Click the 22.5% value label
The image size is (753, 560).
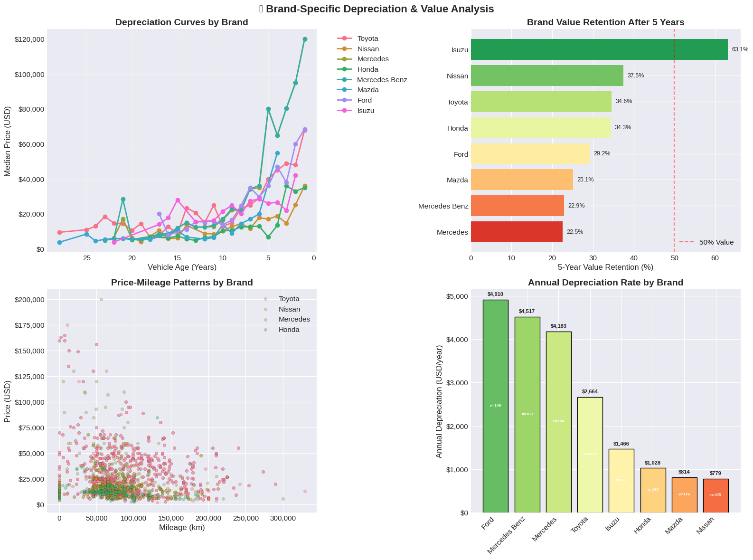pyautogui.click(x=575, y=232)
